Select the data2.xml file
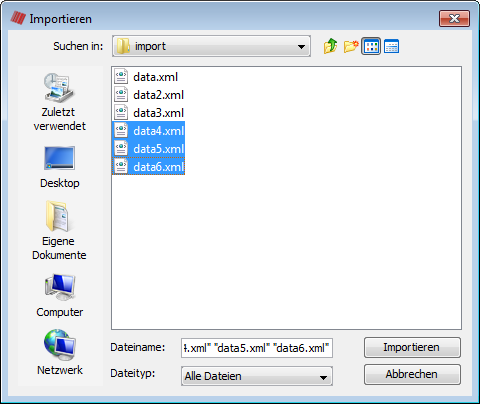 click(x=149, y=95)
